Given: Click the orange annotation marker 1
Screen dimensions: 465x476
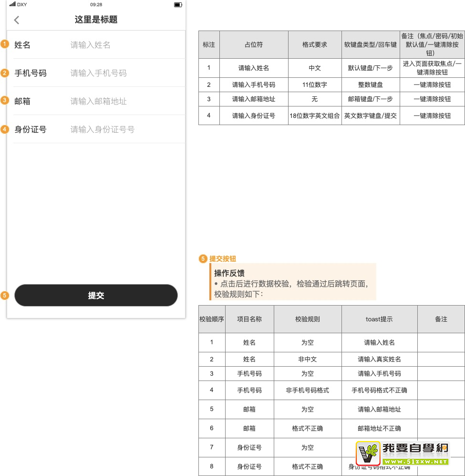Looking at the screenshot, I should click(5, 44).
